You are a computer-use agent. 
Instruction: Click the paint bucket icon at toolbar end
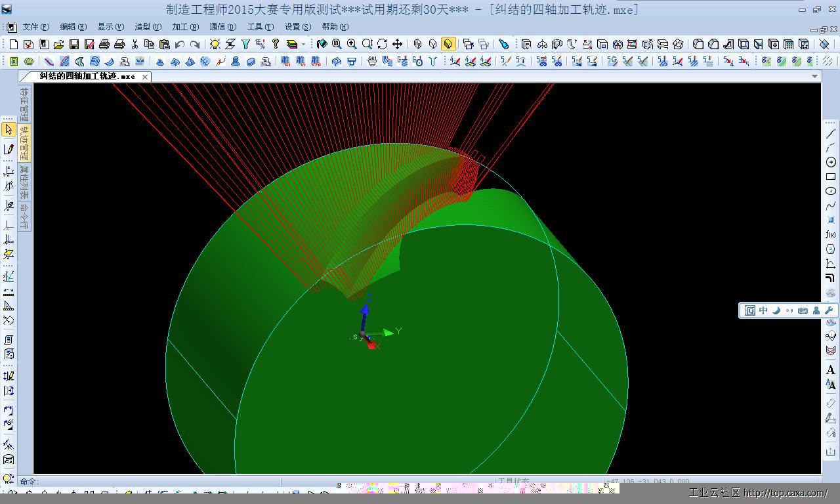point(824,44)
